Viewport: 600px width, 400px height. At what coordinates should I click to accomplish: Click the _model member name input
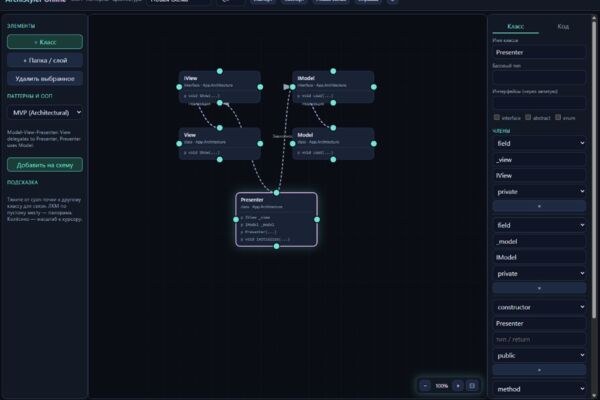pyautogui.click(x=539, y=241)
